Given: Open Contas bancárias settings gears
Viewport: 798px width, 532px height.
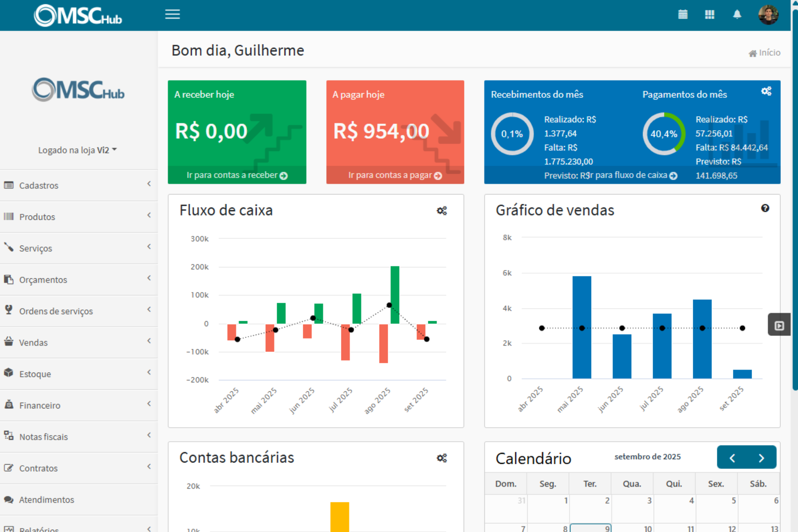Looking at the screenshot, I should tap(441, 458).
